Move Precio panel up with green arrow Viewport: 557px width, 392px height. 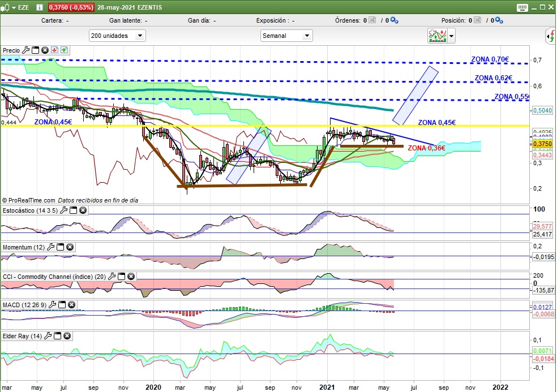click(x=64, y=50)
